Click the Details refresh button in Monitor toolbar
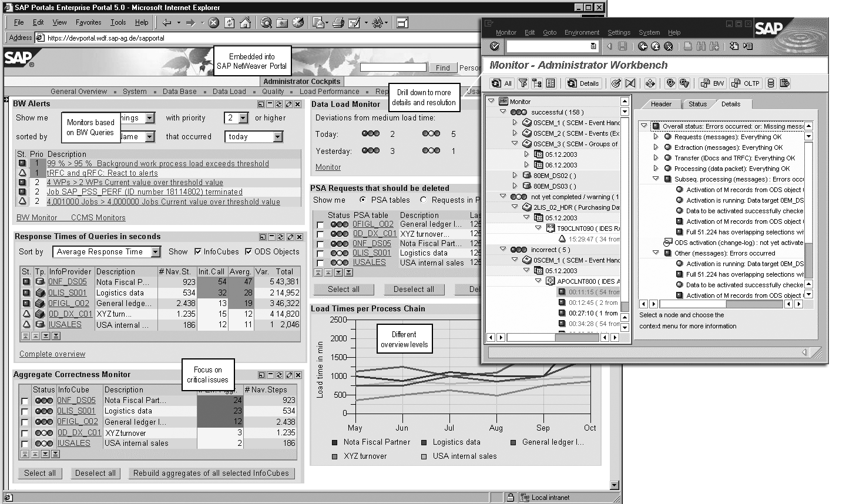Image resolution: width=846 pixels, height=504 pixels. tap(583, 83)
